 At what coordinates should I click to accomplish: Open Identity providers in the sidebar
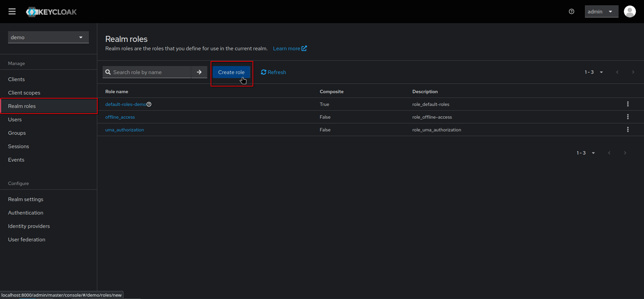tap(48, 226)
